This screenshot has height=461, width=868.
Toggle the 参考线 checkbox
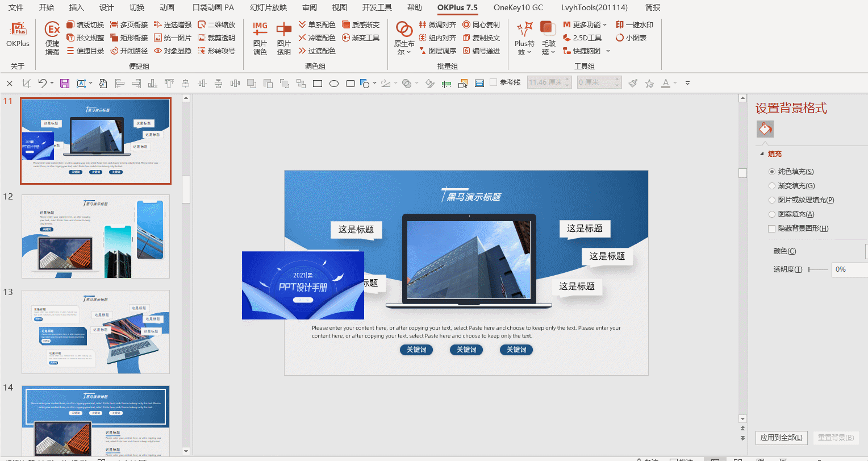pos(493,82)
